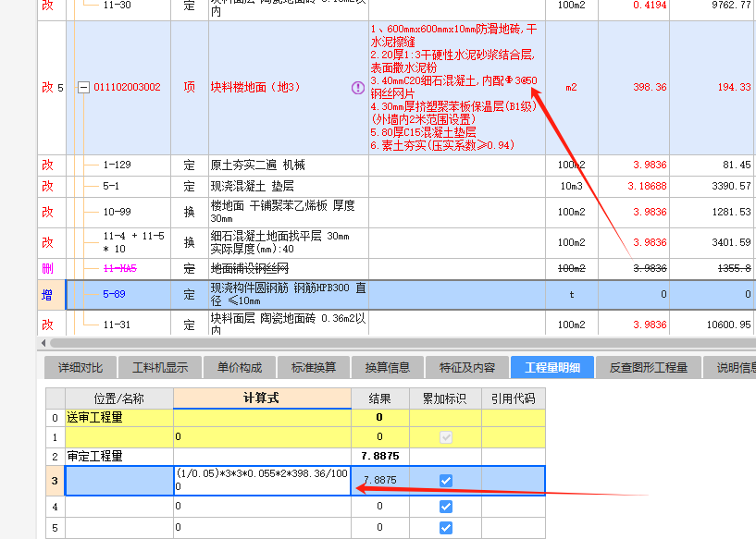Viewport: 756px width, 539px height.
Task: Click the 10m3 unit cell
Action: [x=571, y=187]
